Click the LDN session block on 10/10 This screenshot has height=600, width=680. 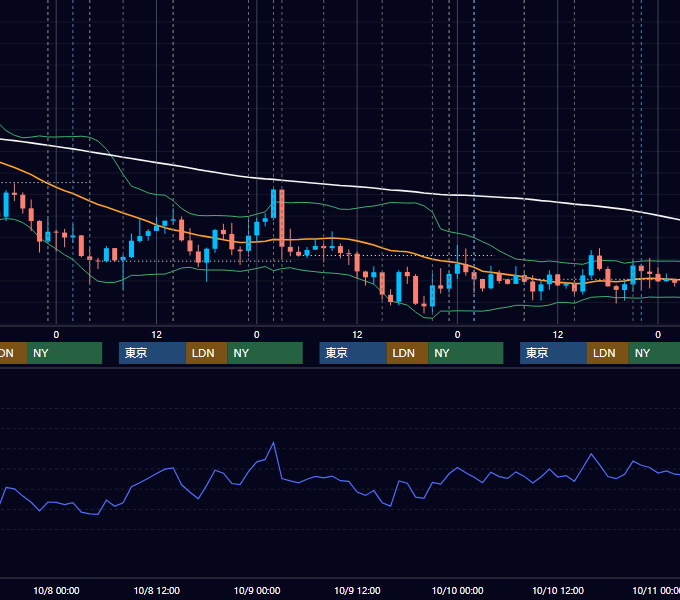(608, 353)
